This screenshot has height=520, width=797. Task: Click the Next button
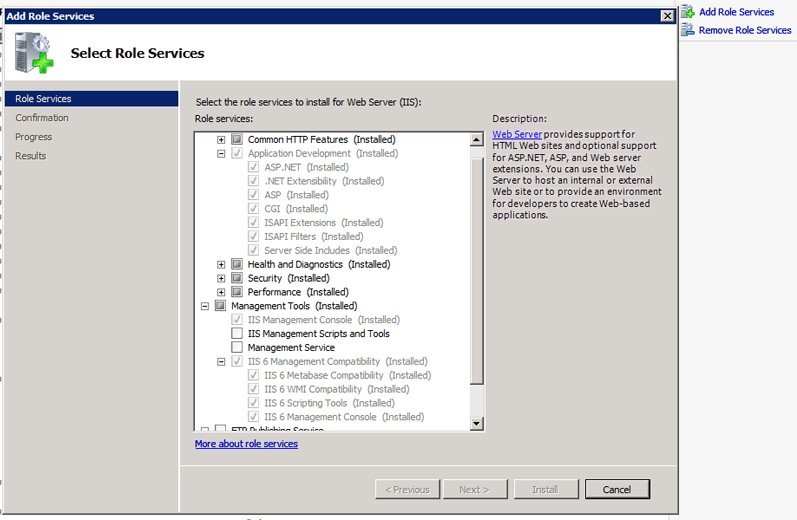[475, 489]
